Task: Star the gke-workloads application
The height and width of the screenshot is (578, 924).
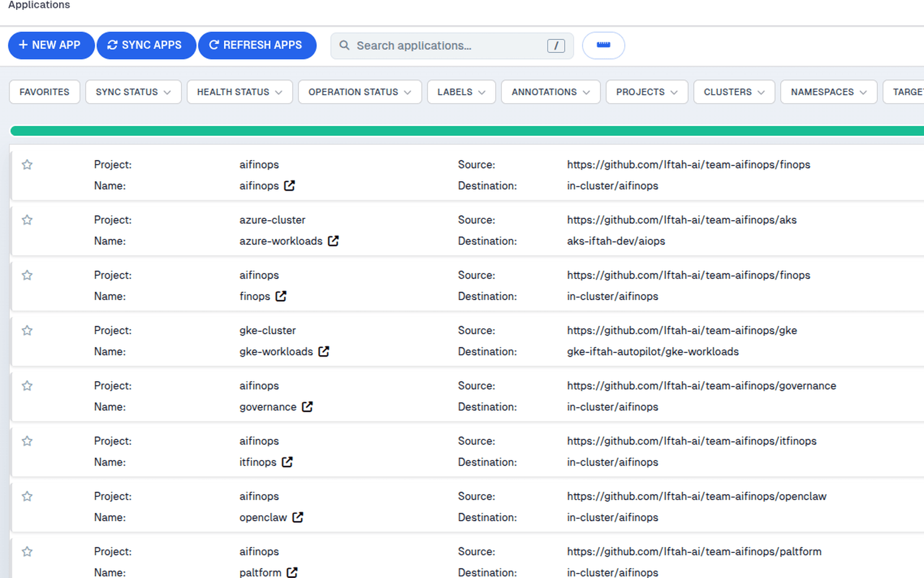Action: click(27, 331)
